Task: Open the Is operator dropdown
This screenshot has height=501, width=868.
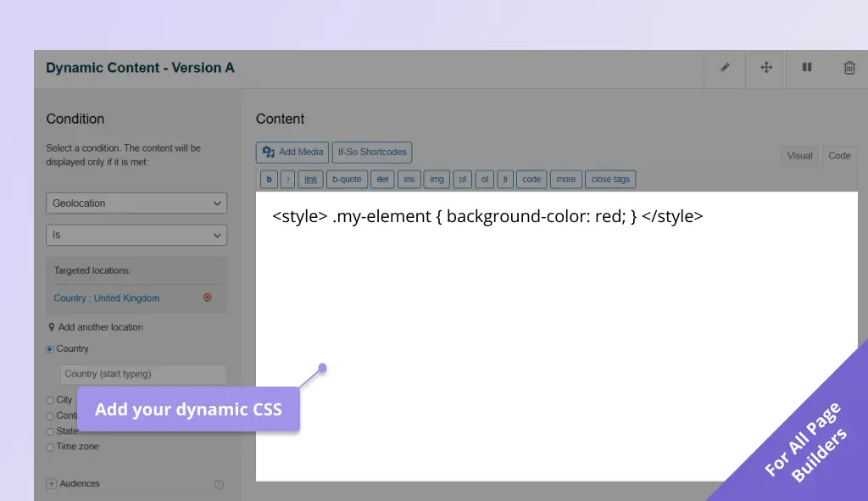Action: 136,235
